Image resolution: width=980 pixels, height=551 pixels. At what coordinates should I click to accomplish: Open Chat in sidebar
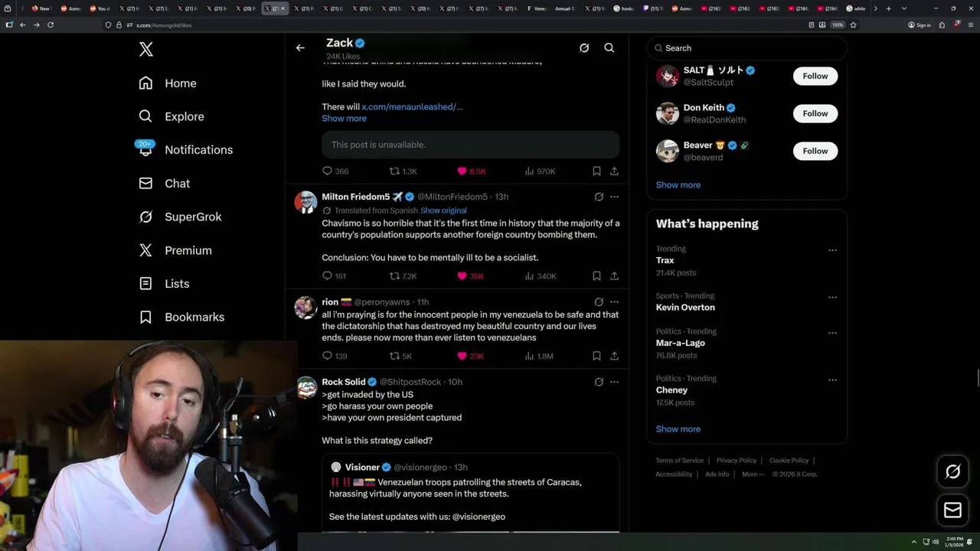point(164,184)
